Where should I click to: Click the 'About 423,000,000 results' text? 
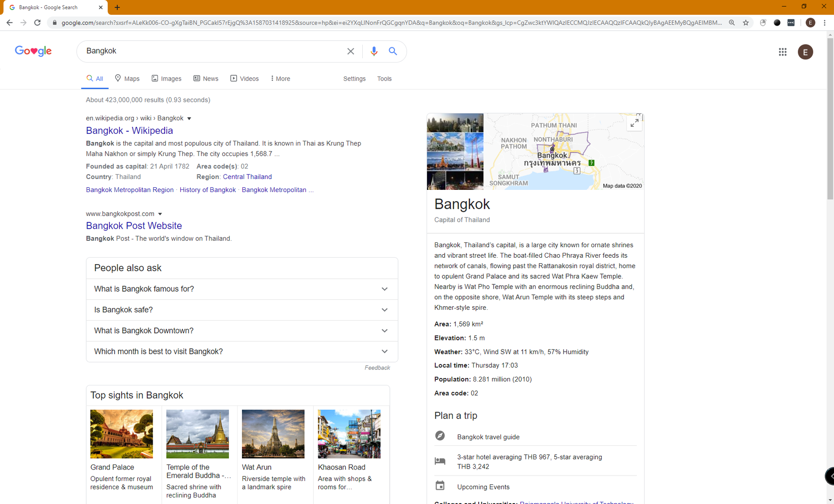[148, 100]
